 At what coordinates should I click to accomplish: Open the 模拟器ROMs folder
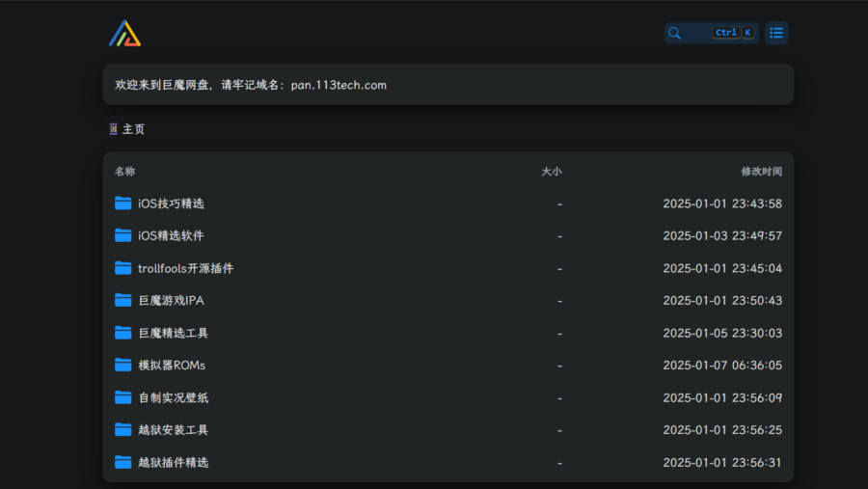[172, 366]
